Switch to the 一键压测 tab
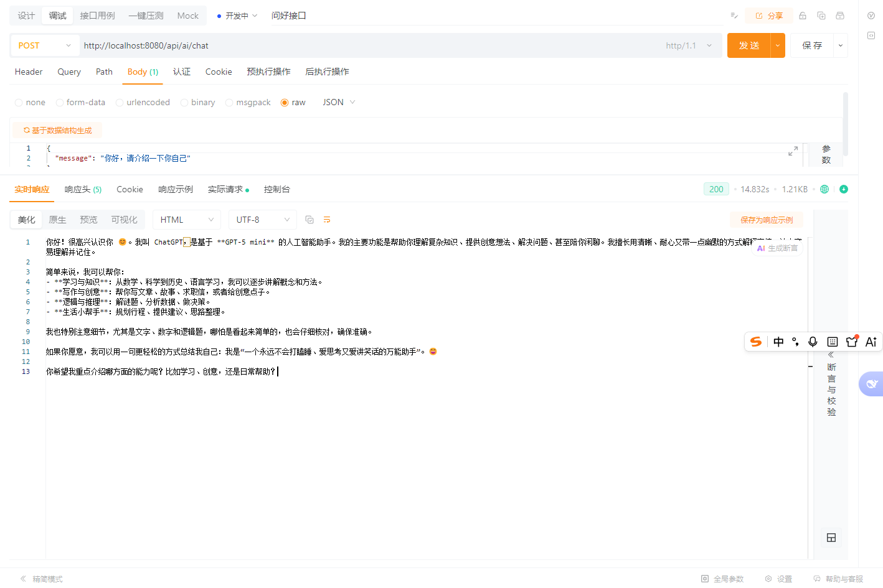 (x=146, y=16)
